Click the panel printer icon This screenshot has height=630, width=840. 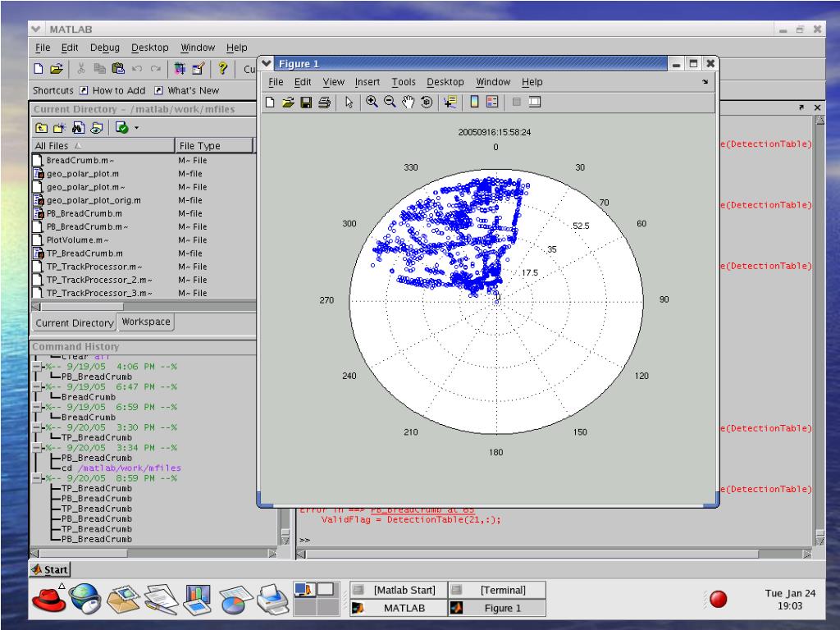273,599
